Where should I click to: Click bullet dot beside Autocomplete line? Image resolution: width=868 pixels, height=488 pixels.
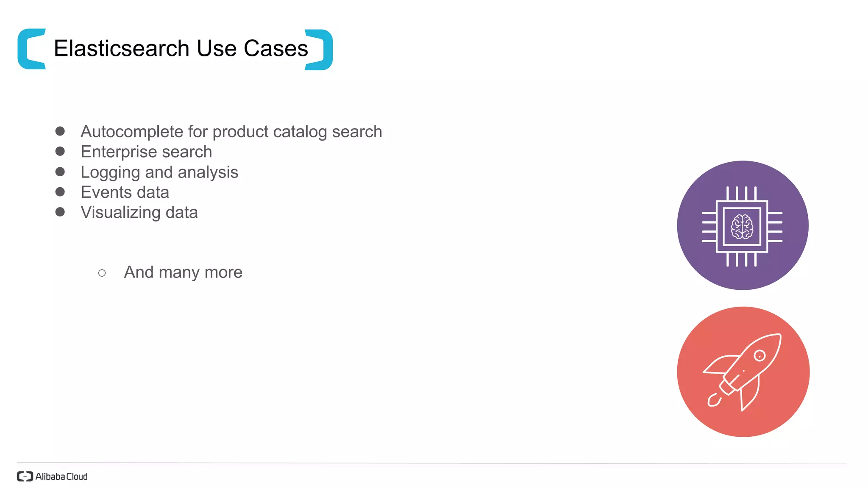pos(60,131)
